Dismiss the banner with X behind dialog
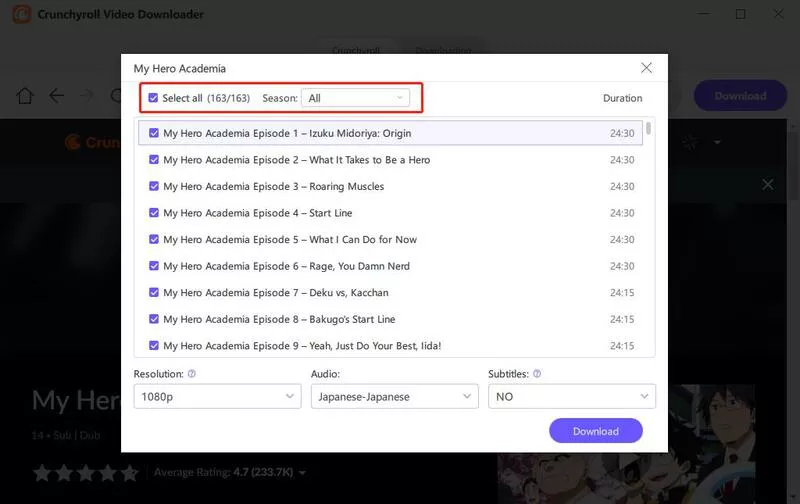Screen dimensions: 800x504 pos(767,184)
